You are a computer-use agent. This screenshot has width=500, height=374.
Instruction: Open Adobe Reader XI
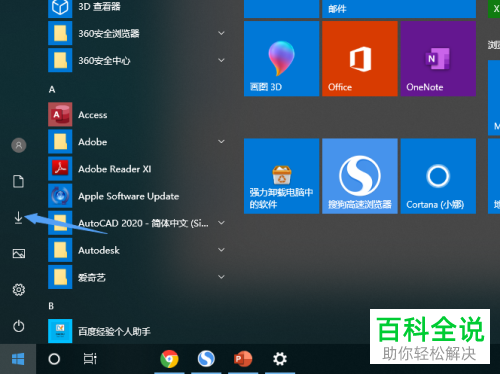(x=137, y=169)
